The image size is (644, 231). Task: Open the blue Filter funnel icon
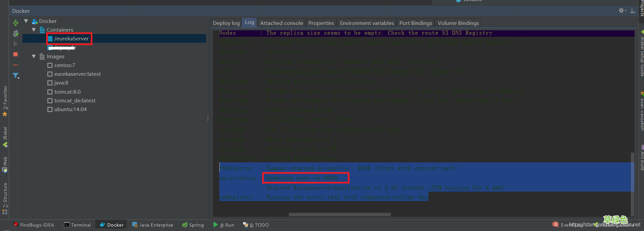coord(16,76)
